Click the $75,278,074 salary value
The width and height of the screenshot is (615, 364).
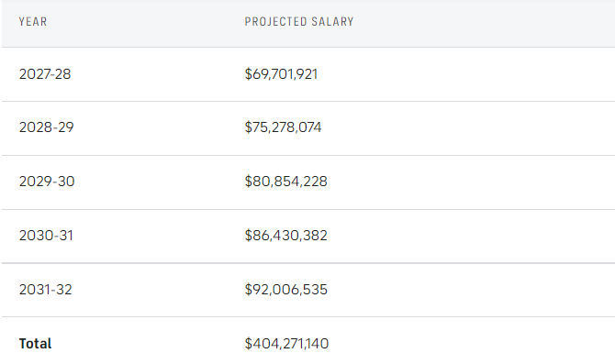284,127
